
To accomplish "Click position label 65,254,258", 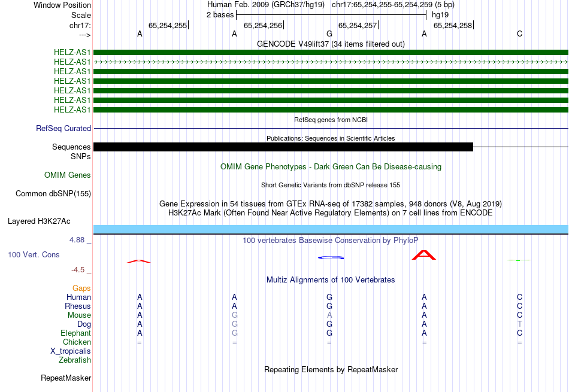I will pyautogui.click(x=453, y=25).
